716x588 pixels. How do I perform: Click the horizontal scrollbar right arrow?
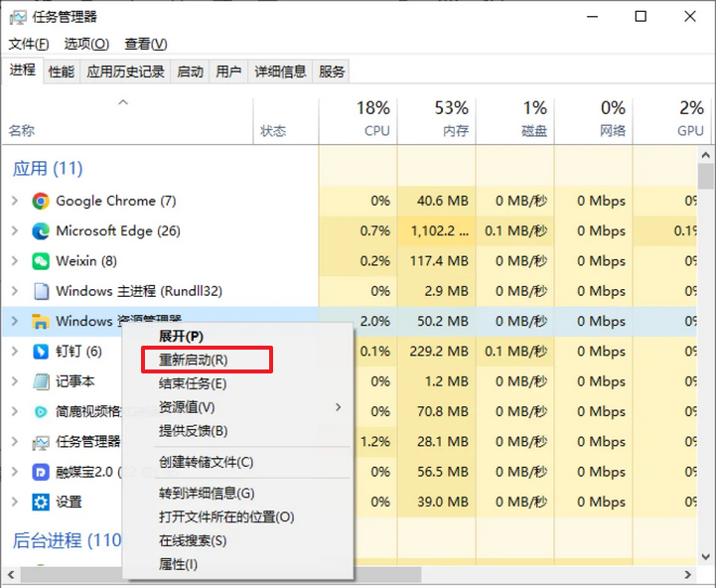[688, 575]
